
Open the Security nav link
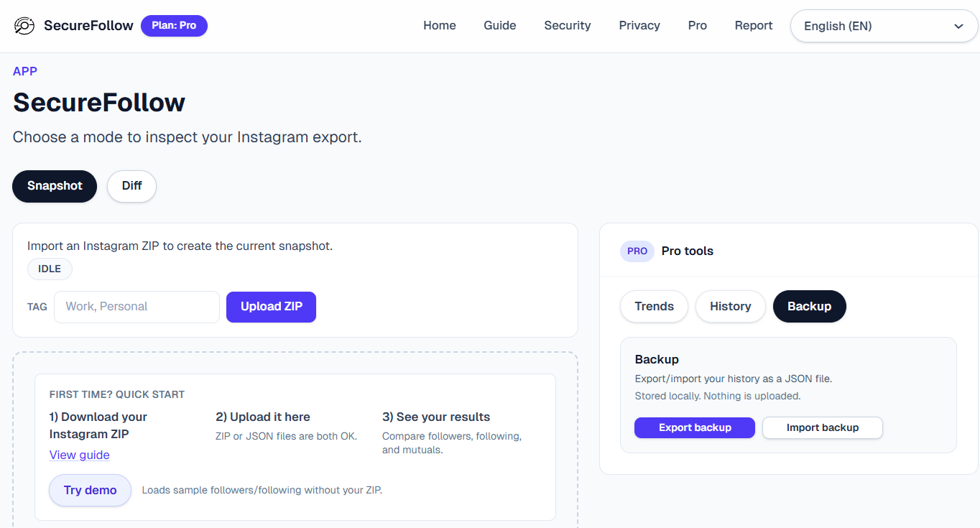click(567, 26)
